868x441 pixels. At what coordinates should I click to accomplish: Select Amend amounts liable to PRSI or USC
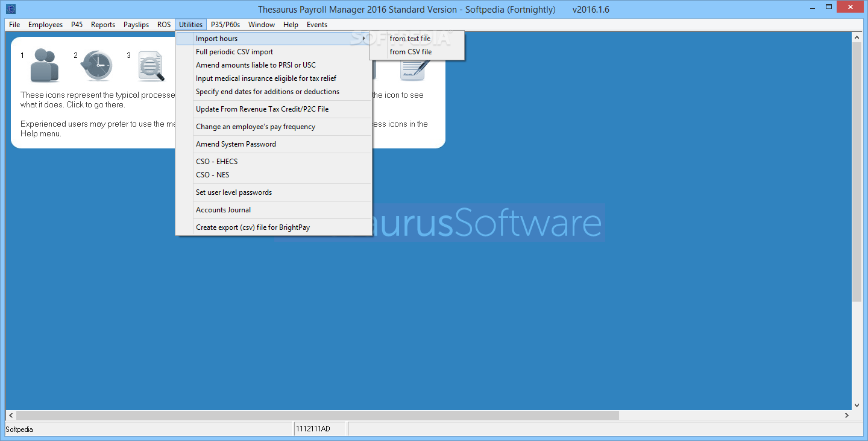click(x=274, y=65)
